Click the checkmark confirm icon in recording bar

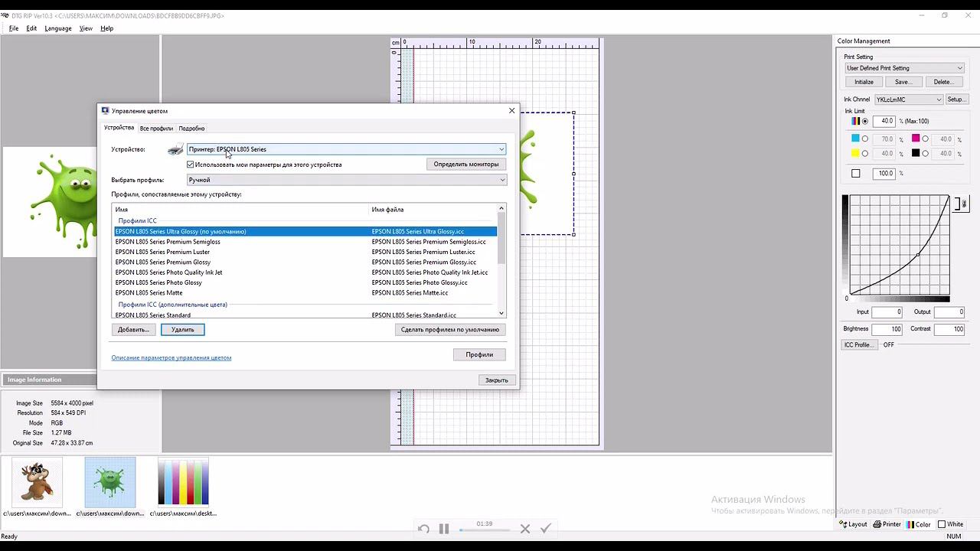[x=546, y=529]
